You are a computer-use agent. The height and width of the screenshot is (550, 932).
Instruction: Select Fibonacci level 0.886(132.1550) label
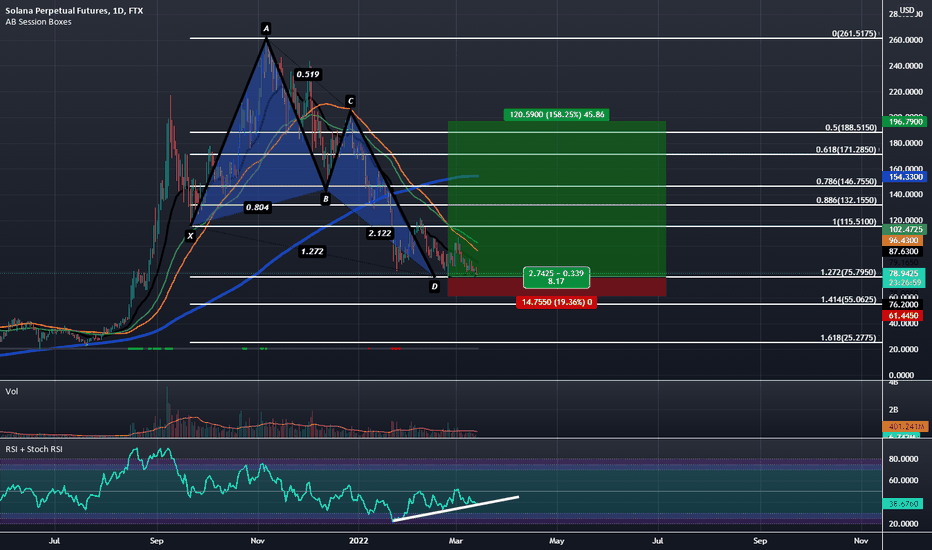point(846,200)
